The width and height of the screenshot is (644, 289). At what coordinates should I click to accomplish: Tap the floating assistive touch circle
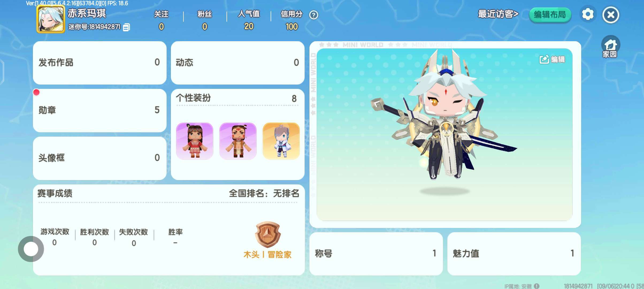(x=31, y=249)
